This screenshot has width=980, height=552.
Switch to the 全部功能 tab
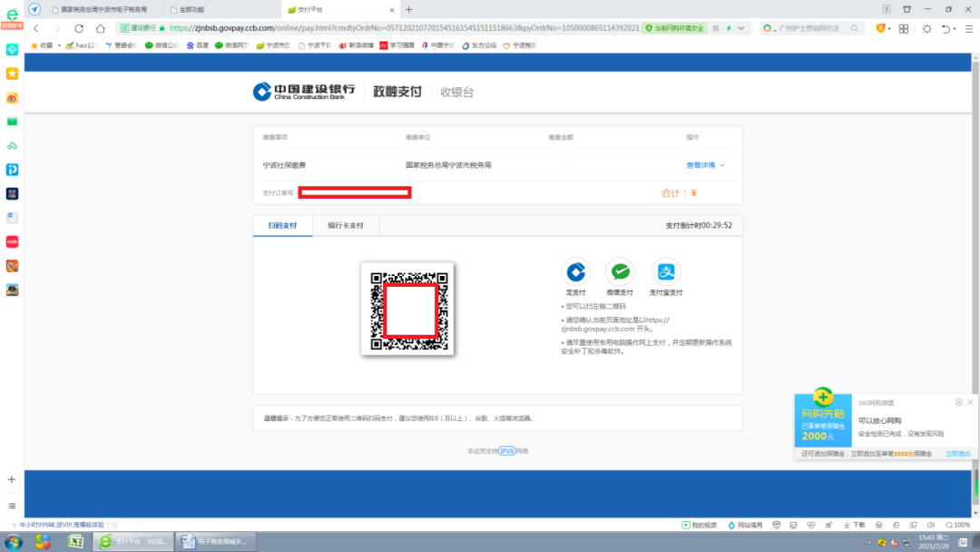[x=191, y=9]
